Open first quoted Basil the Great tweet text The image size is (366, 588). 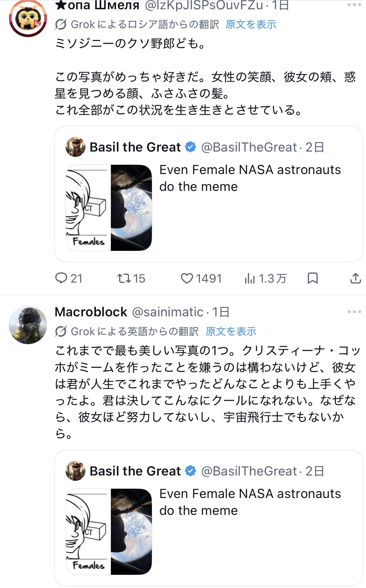[x=250, y=178]
